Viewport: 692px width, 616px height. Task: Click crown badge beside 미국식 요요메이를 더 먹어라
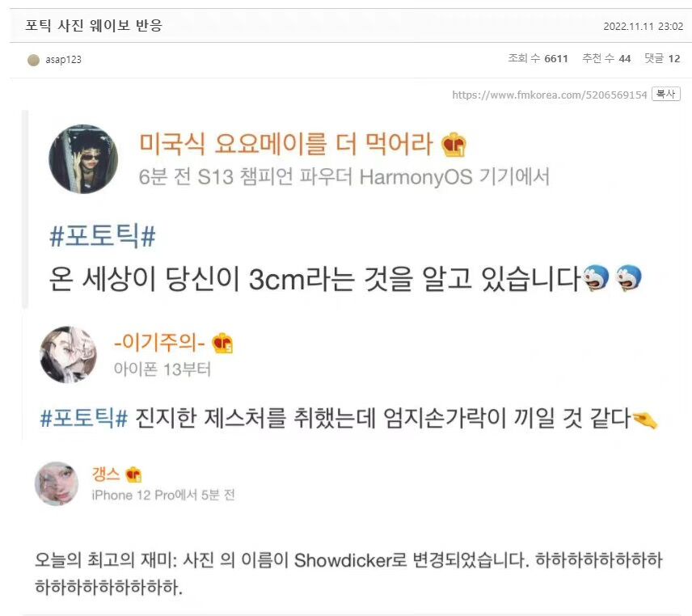(454, 145)
